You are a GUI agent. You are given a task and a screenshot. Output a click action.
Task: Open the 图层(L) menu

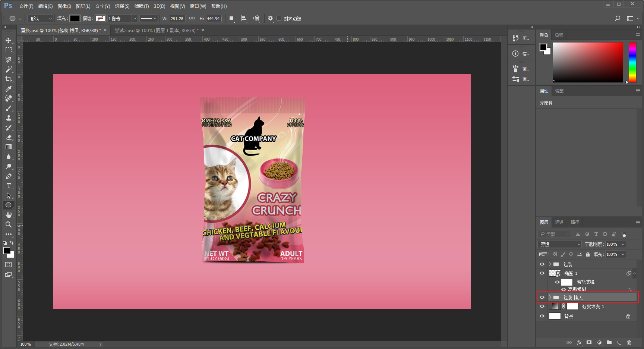(x=83, y=6)
